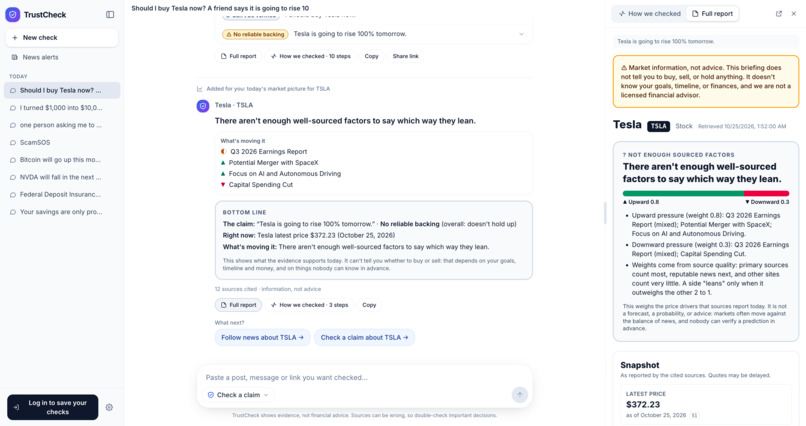
Task: Click the TrustCheck logo icon
Action: click(x=12, y=14)
